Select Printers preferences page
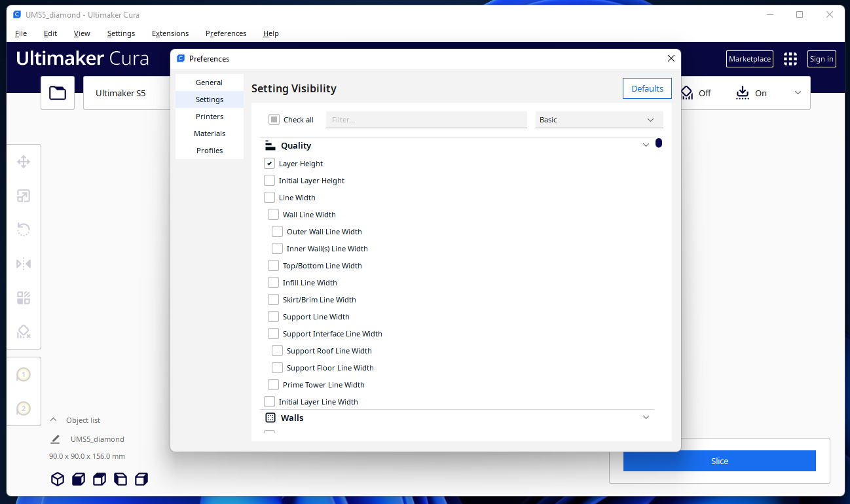Viewport: 850px width, 504px height. point(210,117)
